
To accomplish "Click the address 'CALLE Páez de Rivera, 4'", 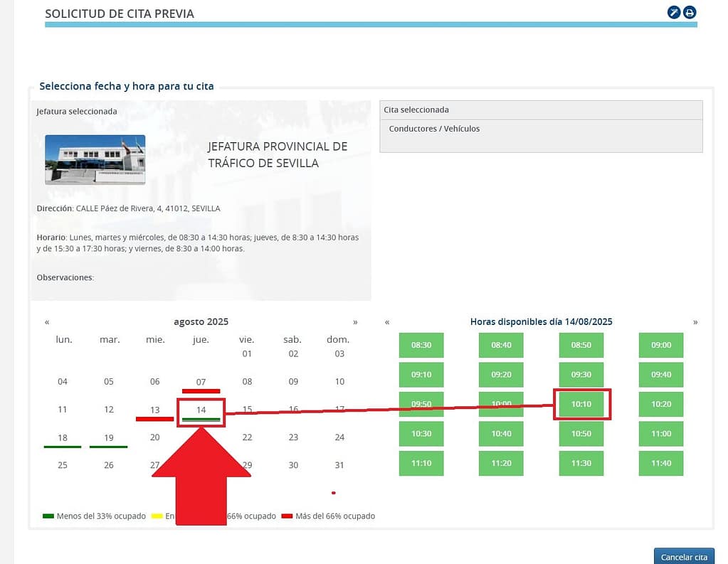I will (x=119, y=208).
